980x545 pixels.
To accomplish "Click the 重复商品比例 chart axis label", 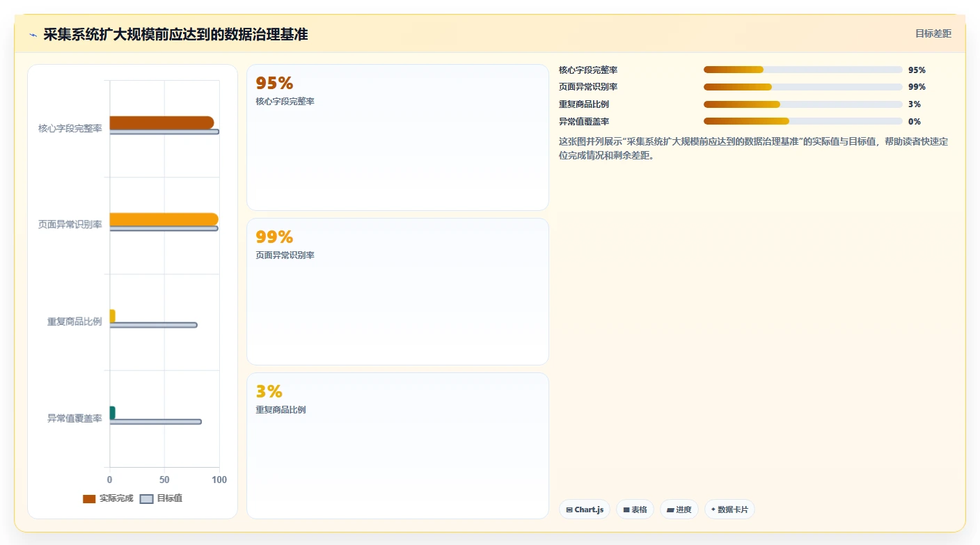I will tap(74, 322).
